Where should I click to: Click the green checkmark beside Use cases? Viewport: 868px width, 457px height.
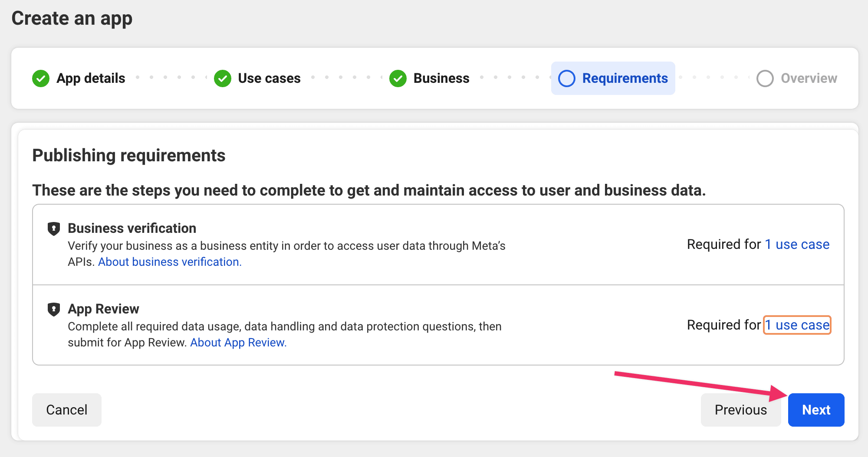point(223,78)
